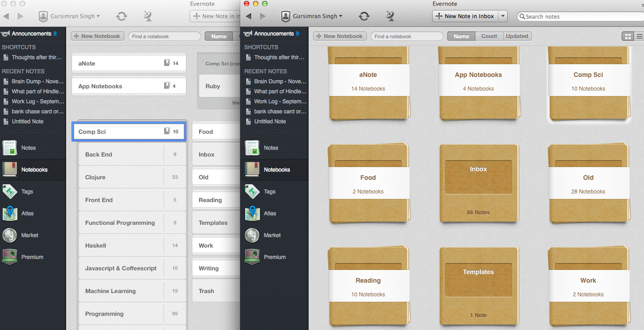Open Gursimran Singh account dropdown in back window

tap(70, 16)
